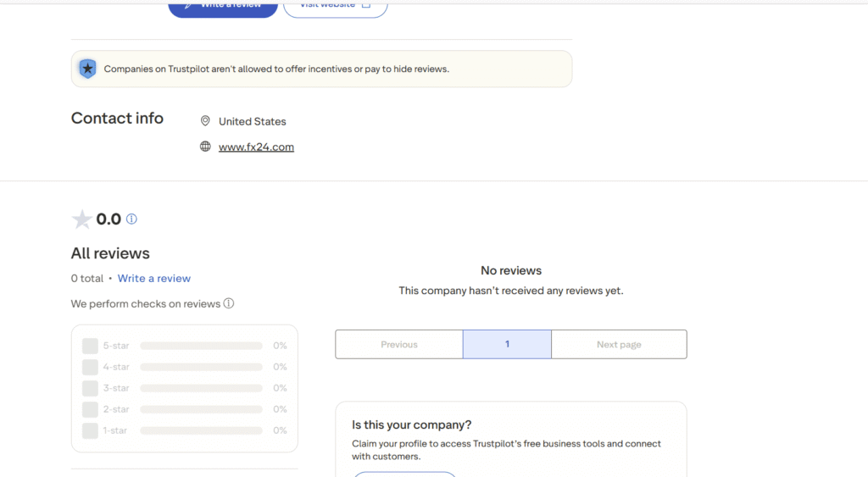
Task: Click the 'All reviews' heading
Action: tap(110, 252)
